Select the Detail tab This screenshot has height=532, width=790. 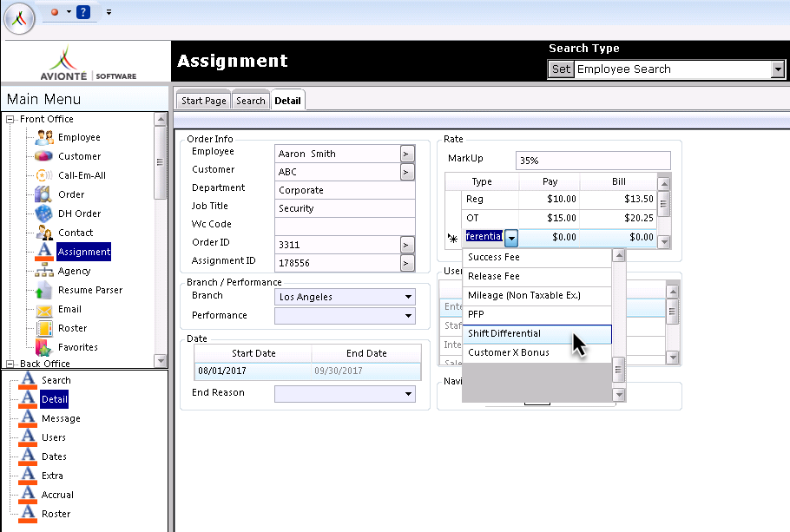click(x=287, y=101)
